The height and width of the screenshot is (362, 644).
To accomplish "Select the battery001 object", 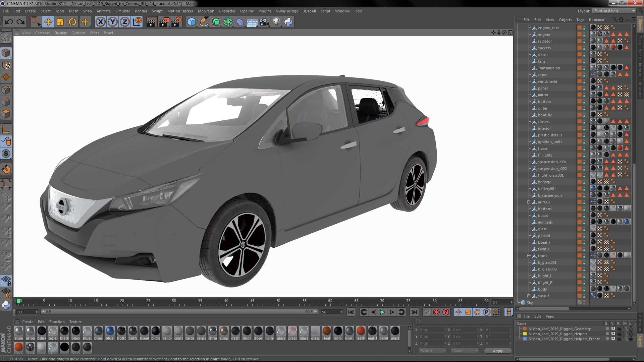I will [x=547, y=189].
